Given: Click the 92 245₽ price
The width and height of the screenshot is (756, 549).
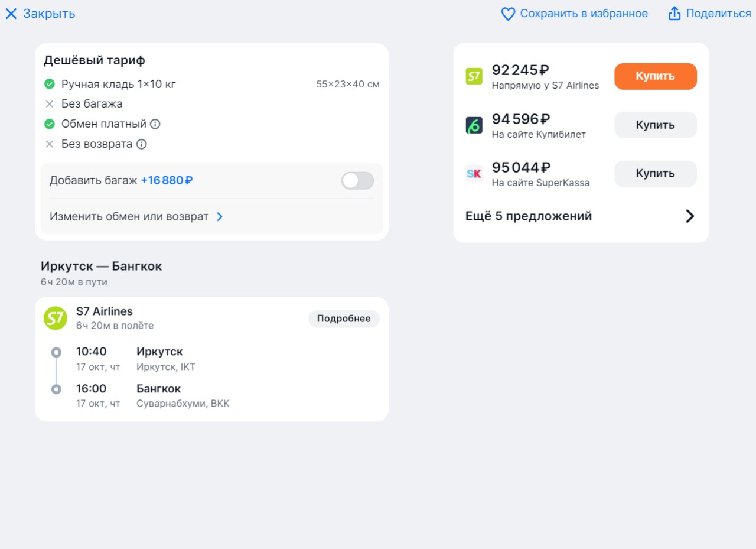Looking at the screenshot, I should (x=521, y=70).
